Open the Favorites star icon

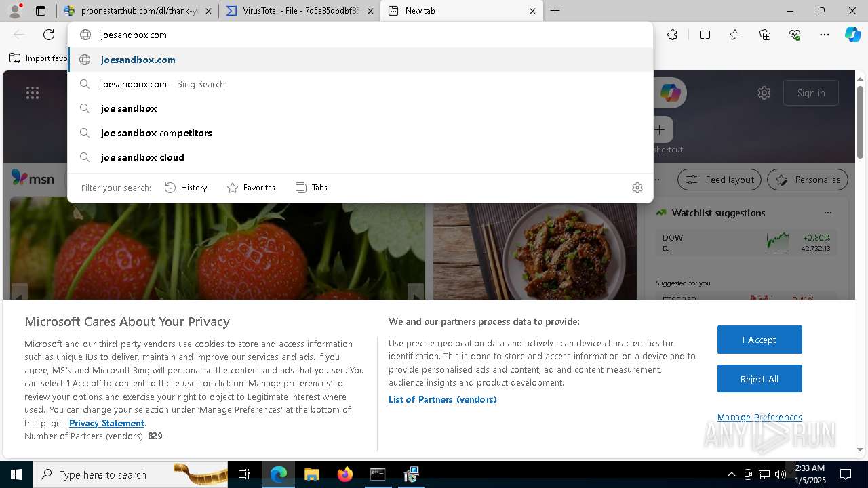pos(735,35)
